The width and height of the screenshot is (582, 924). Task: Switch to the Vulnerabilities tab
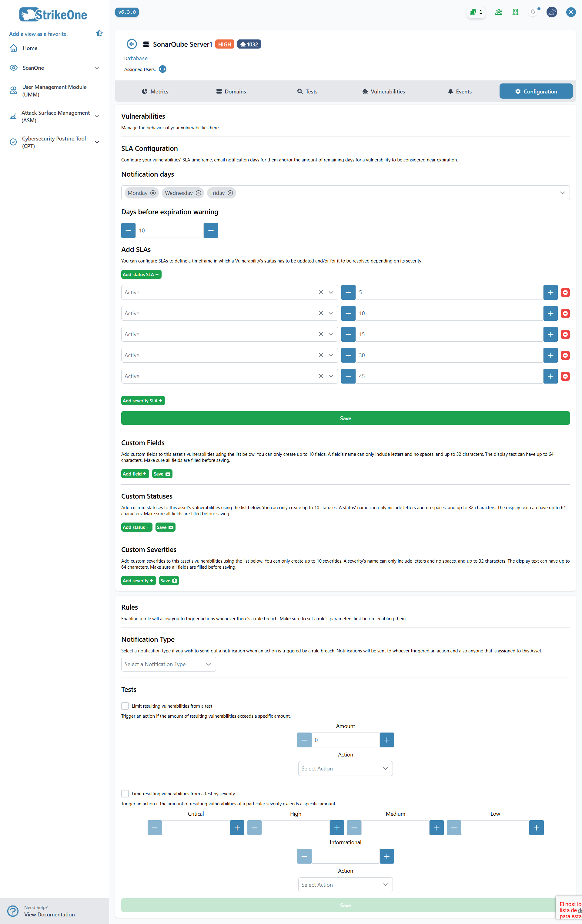pyautogui.click(x=383, y=91)
